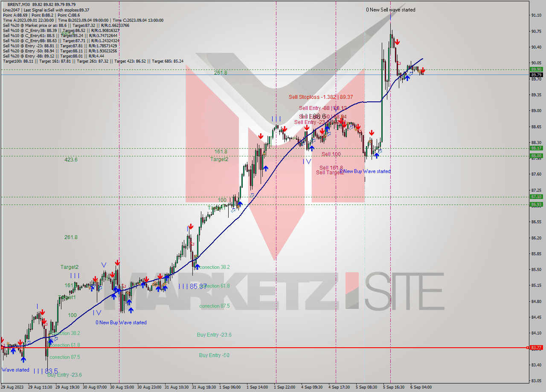Click the '5 Sep 08:30' time axis label

coord(366,387)
